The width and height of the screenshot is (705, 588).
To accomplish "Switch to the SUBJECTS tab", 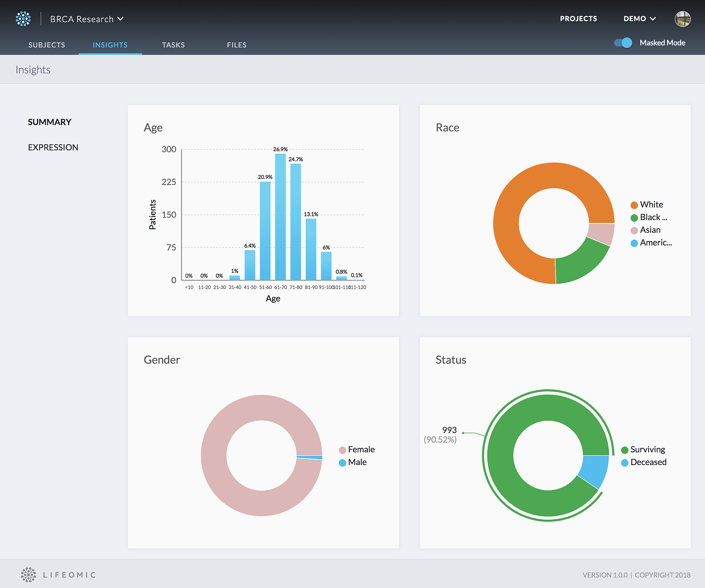I will click(x=47, y=45).
